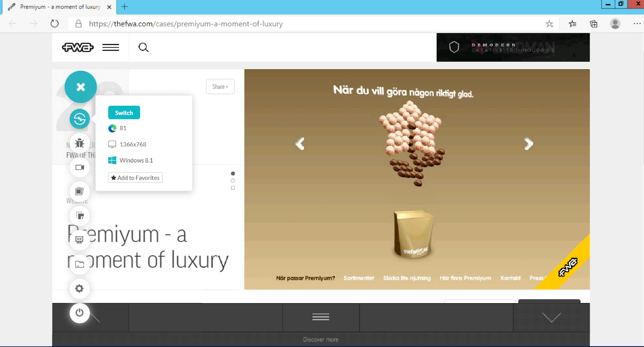The width and height of the screenshot is (644, 347).
Task: Select the third pagination dot
Action: [x=233, y=188]
